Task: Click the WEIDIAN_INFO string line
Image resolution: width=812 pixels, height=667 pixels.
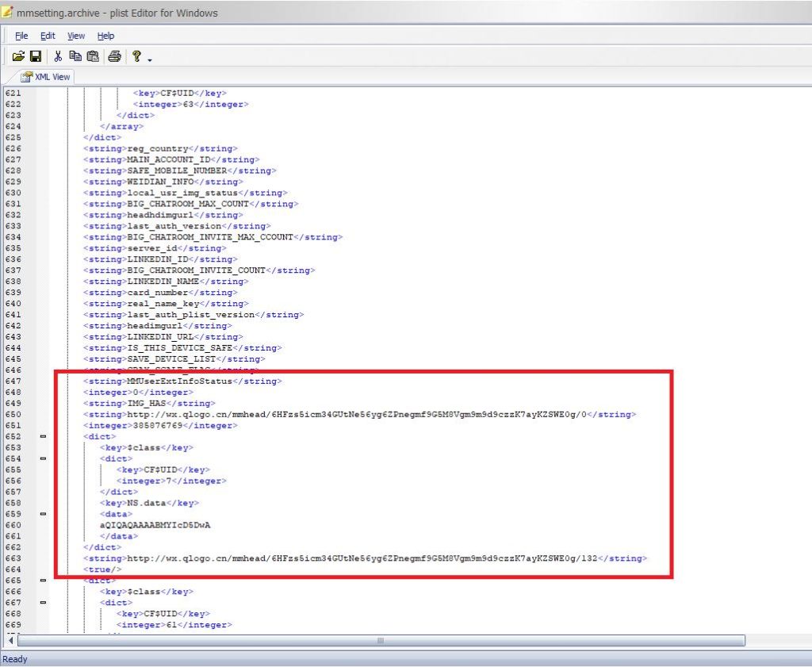Action: click(x=163, y=182)
